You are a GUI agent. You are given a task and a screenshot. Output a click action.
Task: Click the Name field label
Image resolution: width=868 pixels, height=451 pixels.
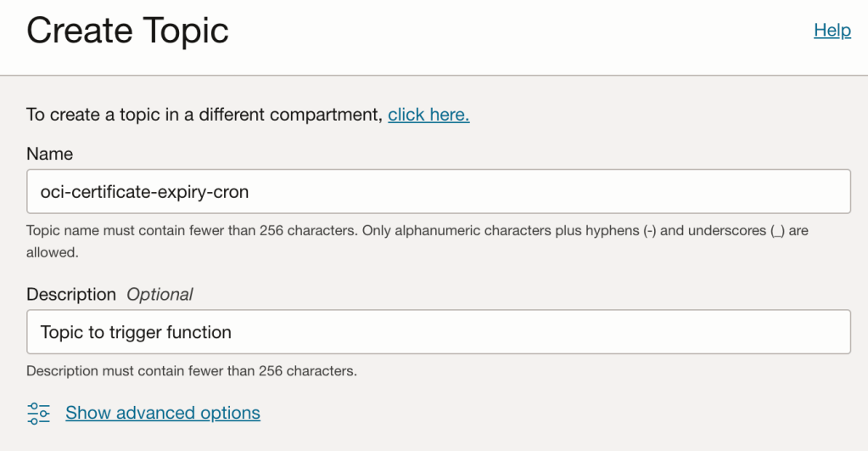click(x=50, y=154)
